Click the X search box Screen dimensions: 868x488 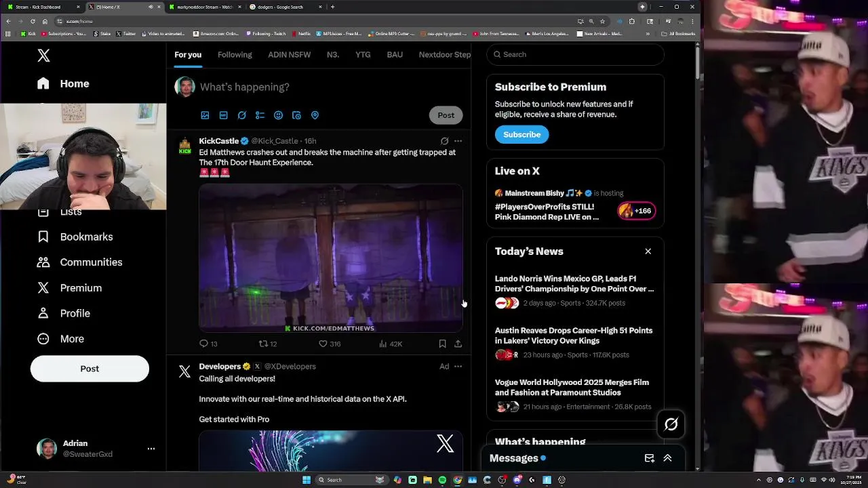tap(575, 54)
